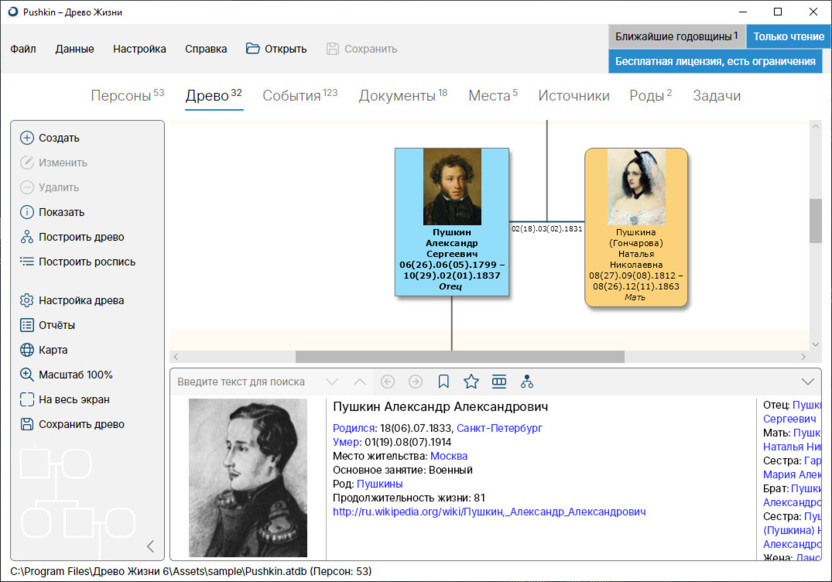Open the Москва residence link
Viewport: 832px width, 582px height.
pyautogui.click(x=449, y=456)
